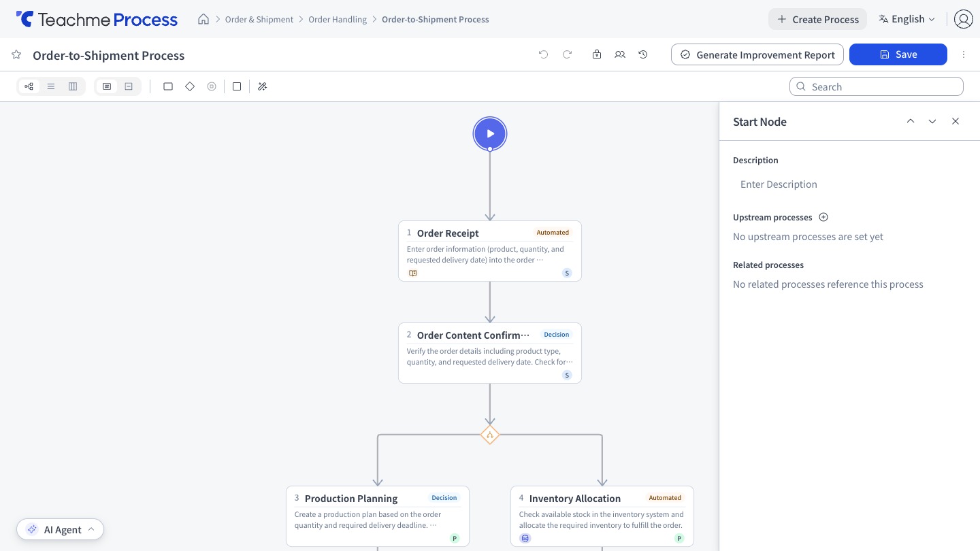This screenshot has height=551, width=980.
Task: Open the three-dot more options menu
Action: 964,54
